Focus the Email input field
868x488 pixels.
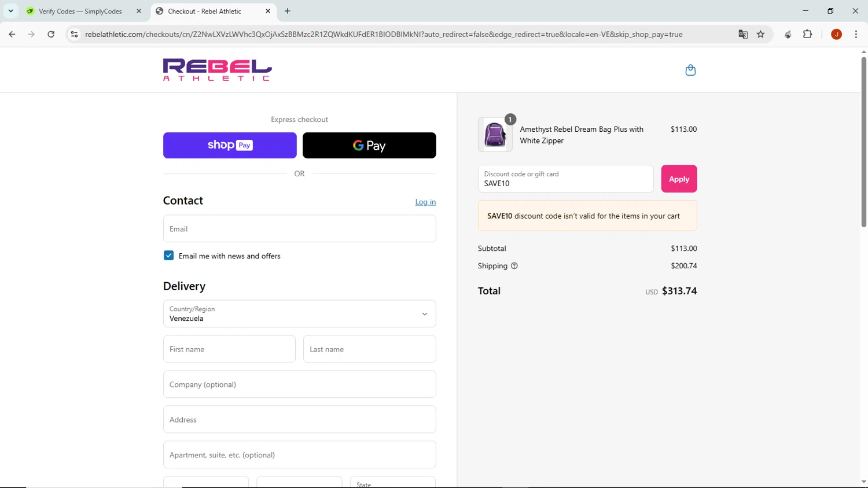point(299,229)
